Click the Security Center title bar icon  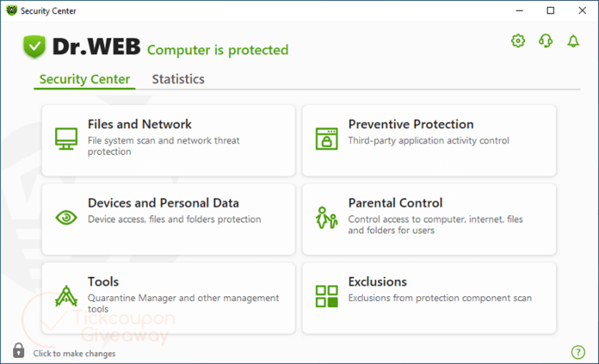12,11
